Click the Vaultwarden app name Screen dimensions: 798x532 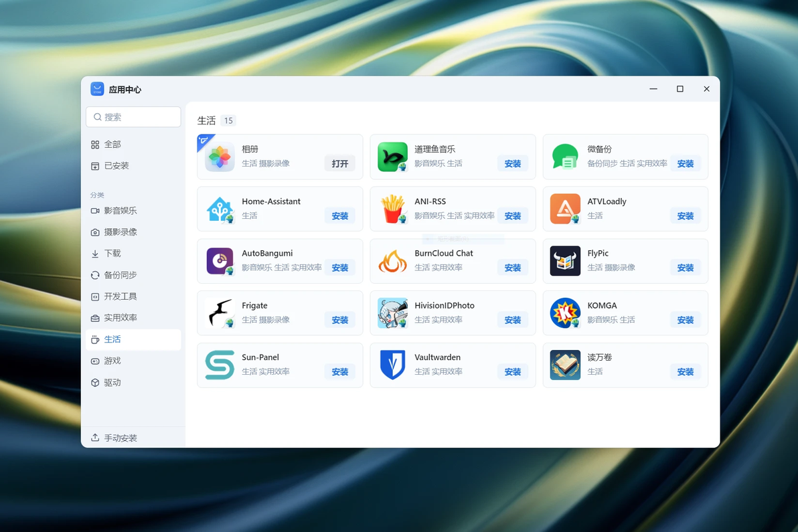tap(437, 357)
